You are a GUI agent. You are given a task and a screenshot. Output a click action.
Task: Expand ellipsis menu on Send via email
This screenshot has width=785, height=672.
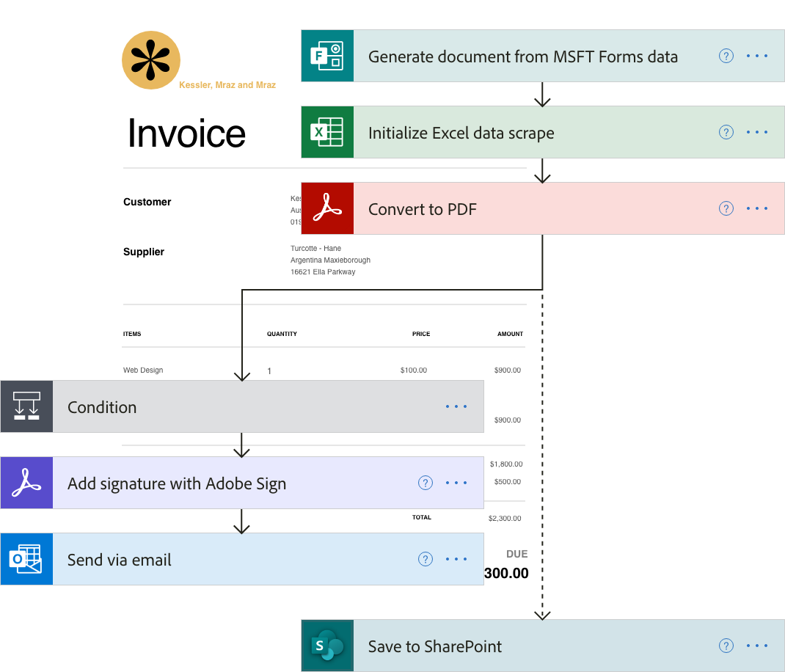(x=456, y=559)
